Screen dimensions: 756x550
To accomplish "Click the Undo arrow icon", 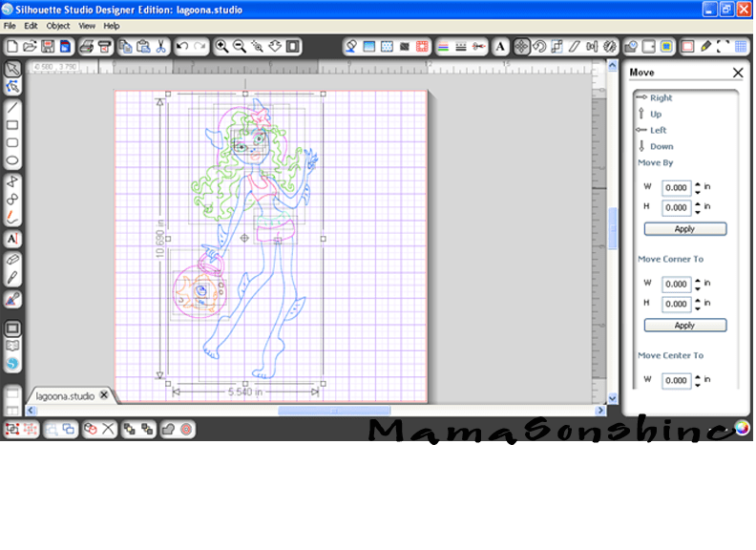I will point(182,46).
